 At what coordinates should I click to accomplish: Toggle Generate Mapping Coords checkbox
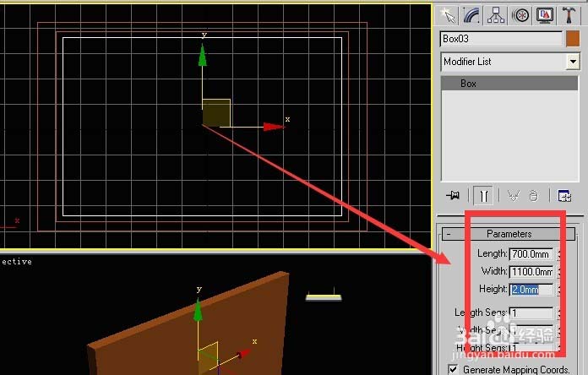tap(454, 369)
